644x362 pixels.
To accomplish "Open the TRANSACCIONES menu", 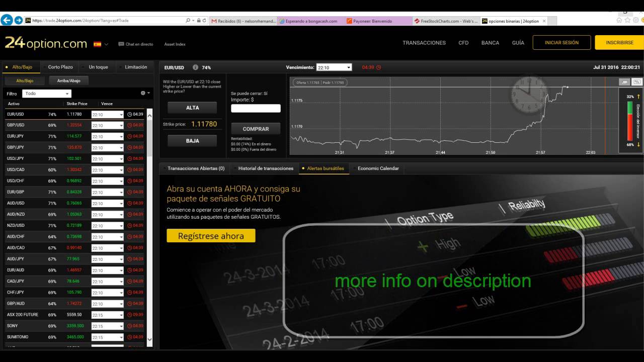I will [424, 43].
